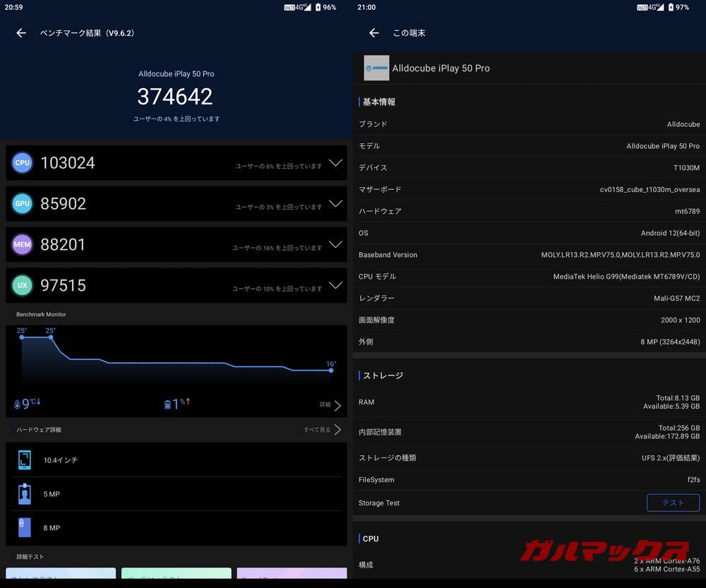The width and height of the screenshot is (706, 588).
Task: Click the 5 MP front camera icon
Action: 23,493
